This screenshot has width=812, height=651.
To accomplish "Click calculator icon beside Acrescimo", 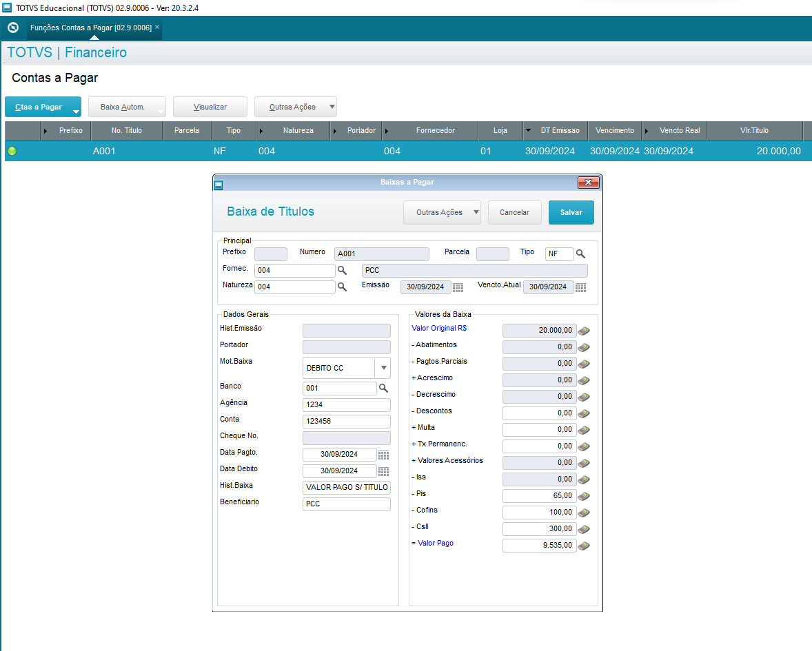I will pos(584,380).
